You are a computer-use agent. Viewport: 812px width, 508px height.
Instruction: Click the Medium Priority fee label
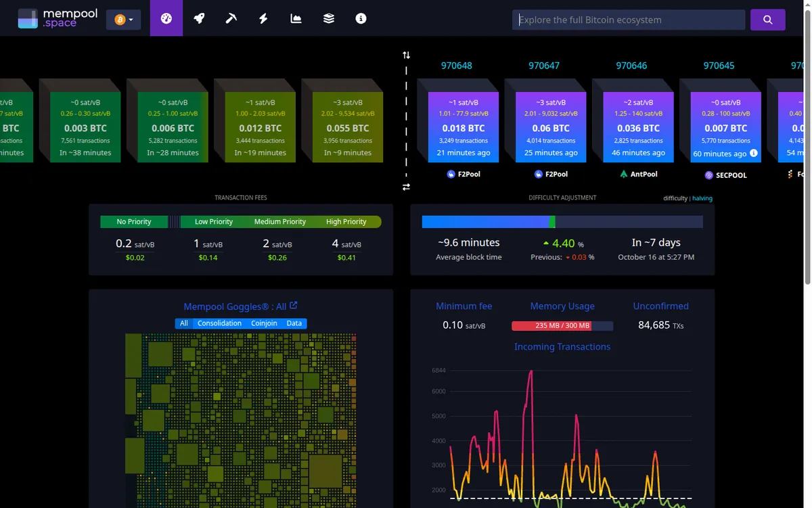click(280, 222)
